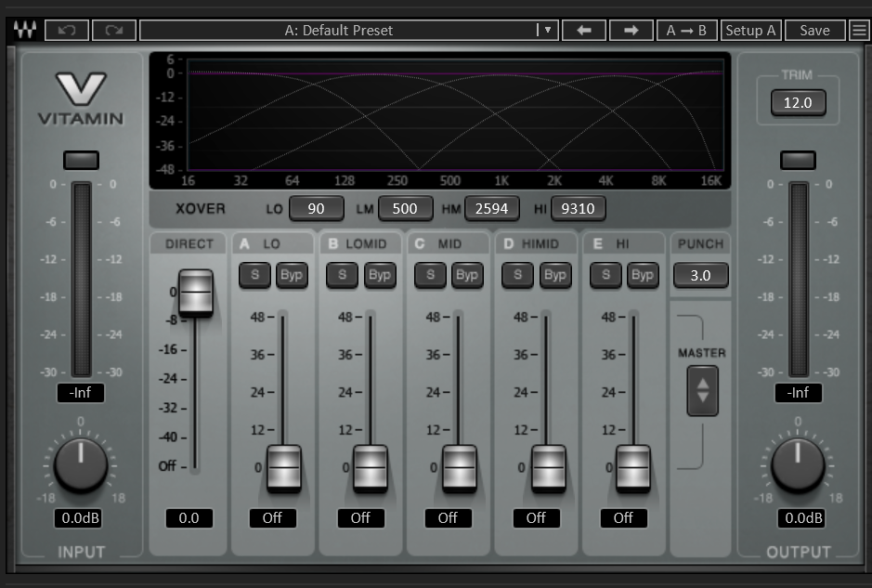The height and width of the screenshot is (588, 872).
Task: Bypass band D HIMID
Action: point(555,275)
